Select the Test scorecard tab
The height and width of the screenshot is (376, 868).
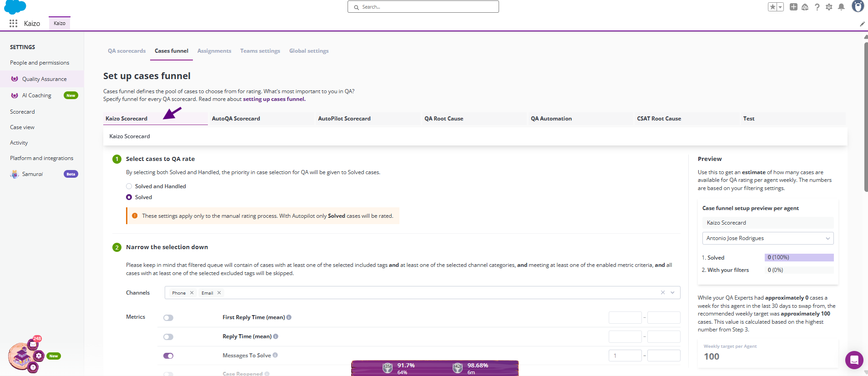793,119
